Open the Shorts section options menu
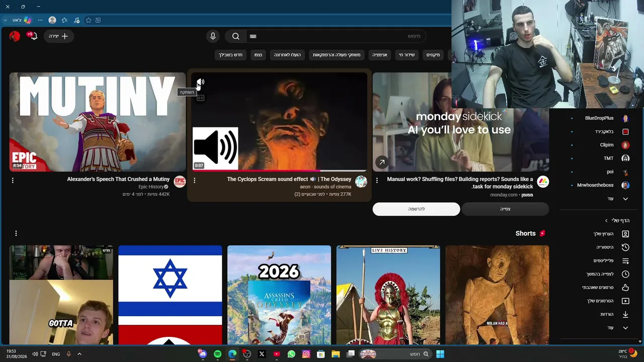This screenshot has width=644, height=362. coord(16,233)
